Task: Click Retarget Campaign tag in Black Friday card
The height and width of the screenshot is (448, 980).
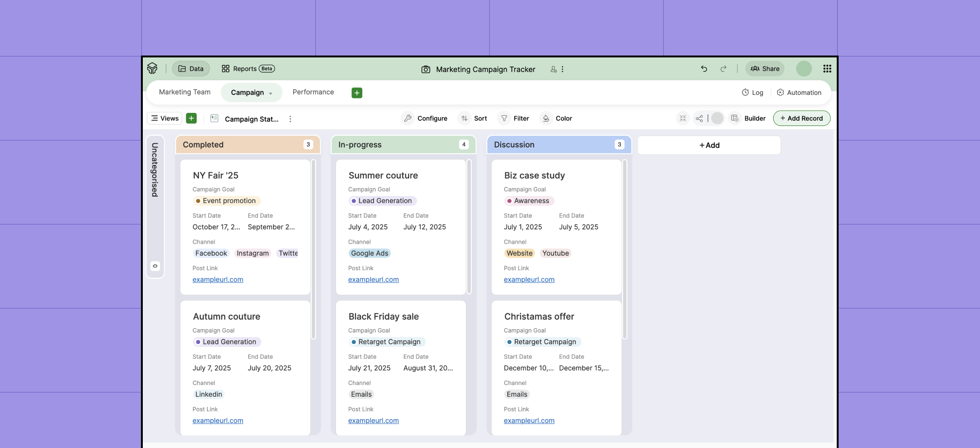Action: [x=386, y=342]
